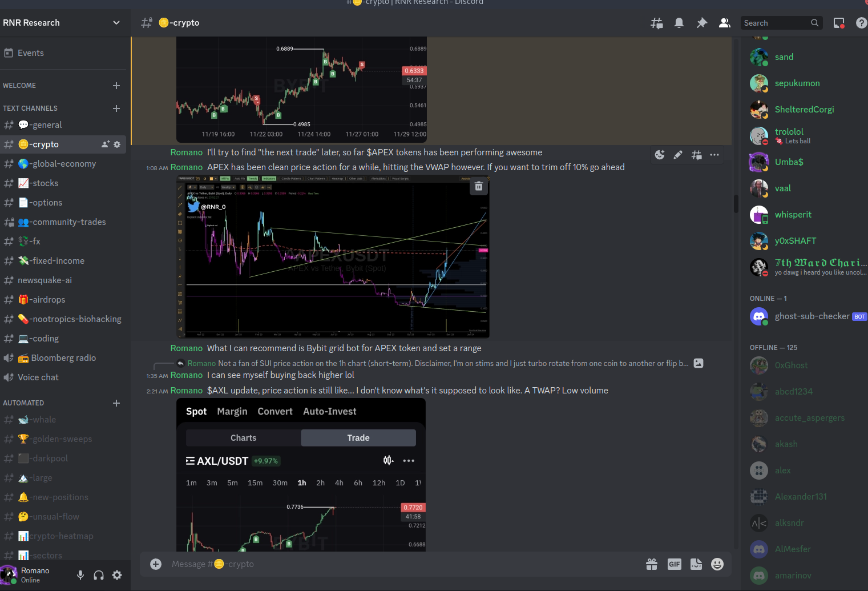The image size is (868, 591).
Task: Create channel in WELCOME category
Action: tap(116, 86)
